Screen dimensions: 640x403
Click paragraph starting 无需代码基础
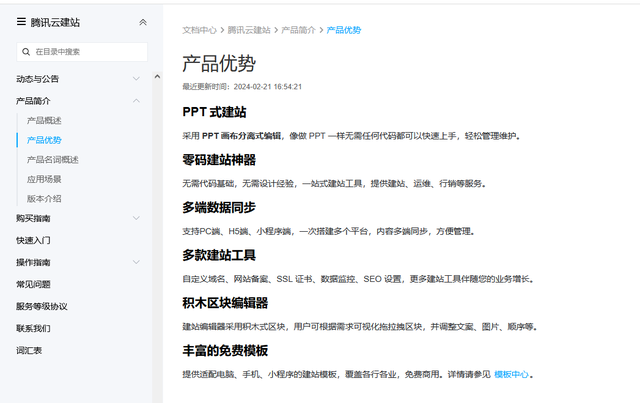(335, 184)
